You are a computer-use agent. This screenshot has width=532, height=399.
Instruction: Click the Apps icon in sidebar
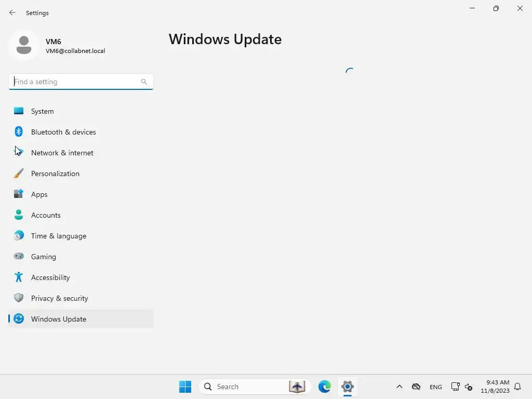[x=19, y=194]
